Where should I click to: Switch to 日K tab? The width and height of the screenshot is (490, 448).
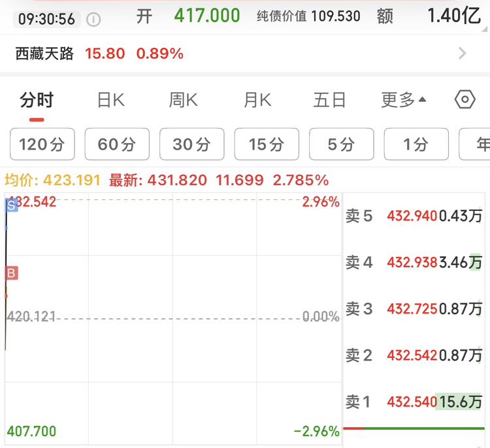coord(111,100)
